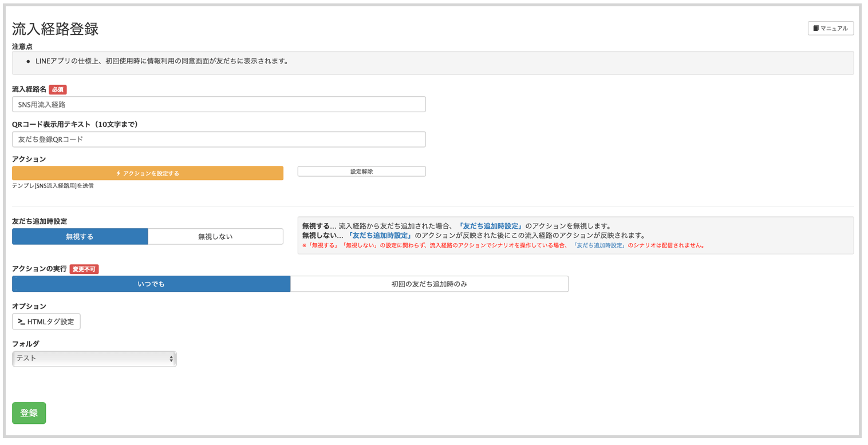
Task: Click the 流入経路登録 page heading
Action: click(56, 29)
